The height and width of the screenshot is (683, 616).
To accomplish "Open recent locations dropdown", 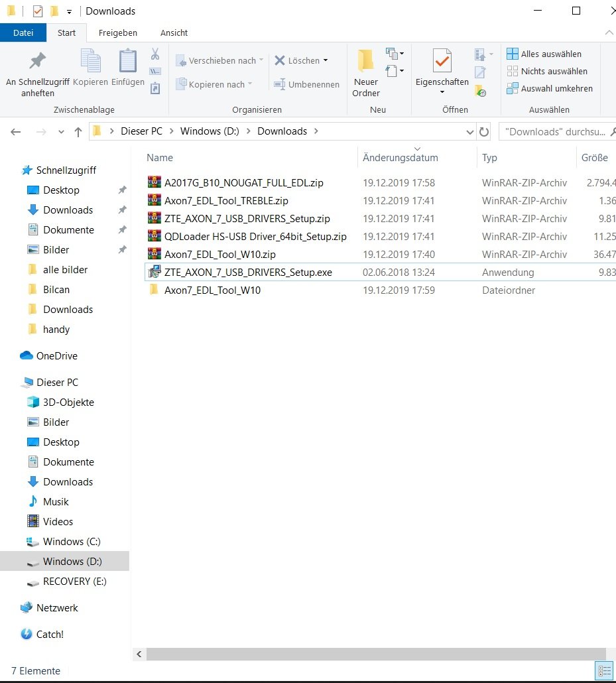I will coord(61,131).
